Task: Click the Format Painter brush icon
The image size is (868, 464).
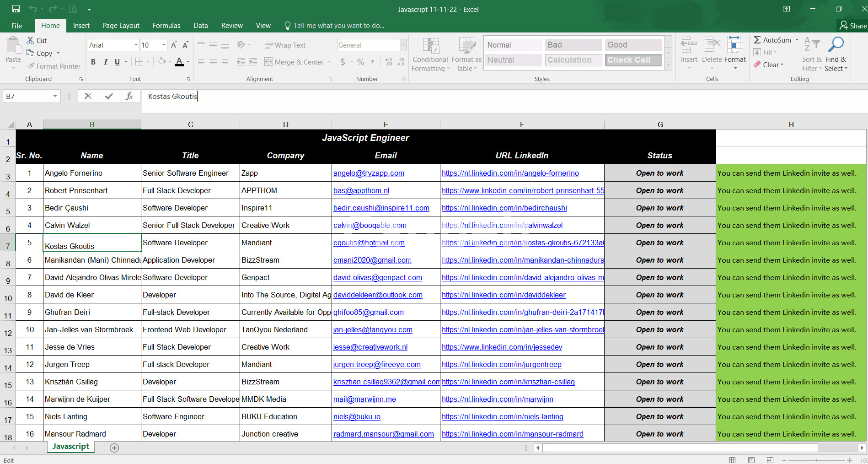Action: (x=31, y=66)
